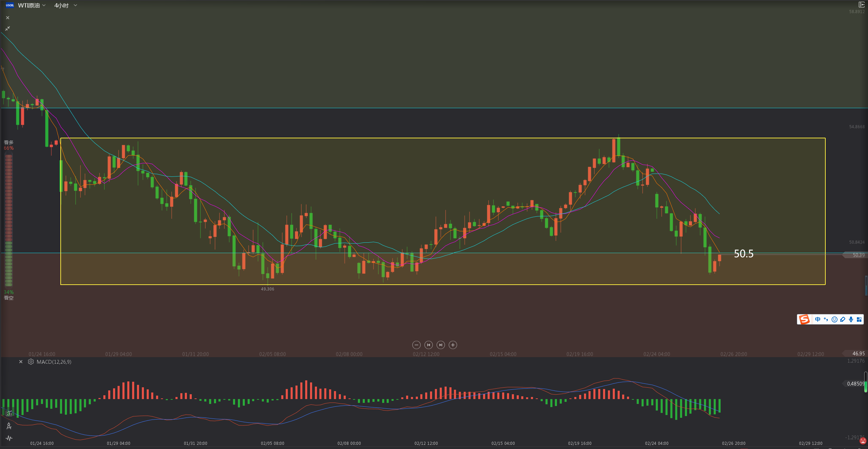The height and width of the screenshot is (449, 868).
Task: Open the WTI原油 symbol dropdown
Action: point(32,5)
